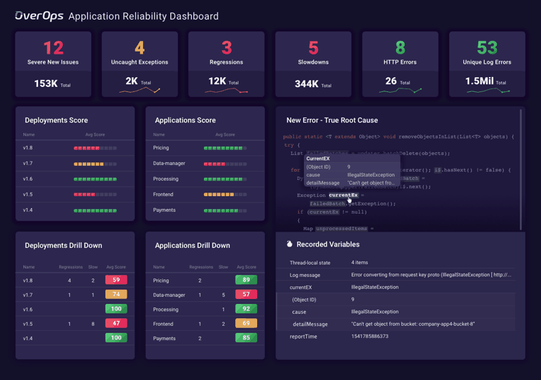The height and width of the screenshot is (380, 541).
Task: Click the Log message variable row
Action: coord(400,275)
